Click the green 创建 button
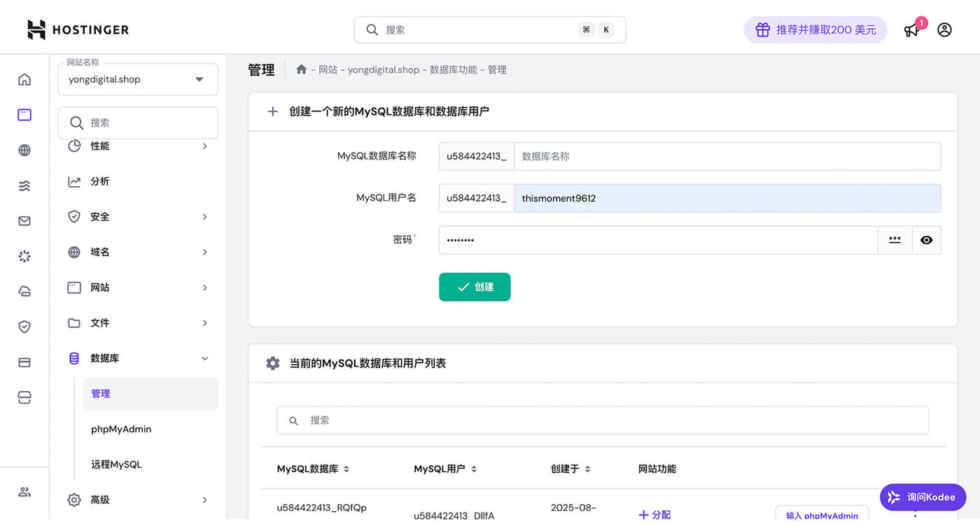980x525 pixels. 475,287
